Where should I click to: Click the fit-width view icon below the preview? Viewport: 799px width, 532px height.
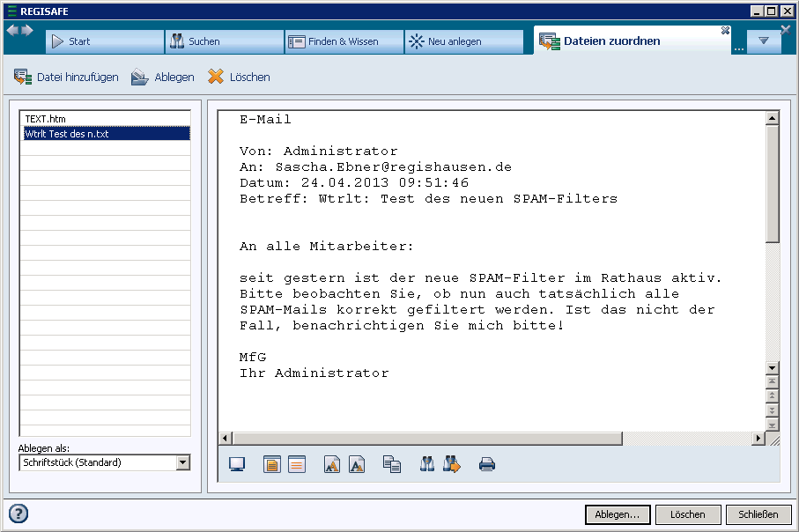click(x=297, y=464)
